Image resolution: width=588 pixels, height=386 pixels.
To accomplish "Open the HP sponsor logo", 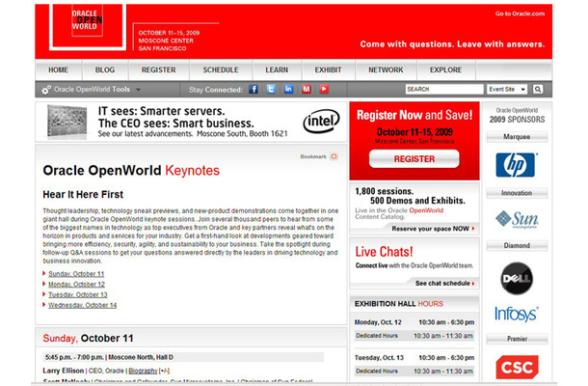I will [517, 165].
